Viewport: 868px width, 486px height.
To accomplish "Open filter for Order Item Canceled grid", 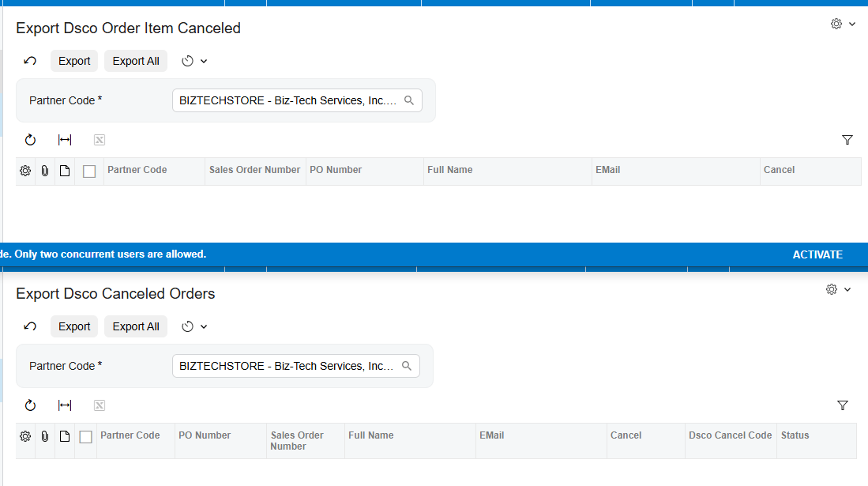I will (847, 140).
